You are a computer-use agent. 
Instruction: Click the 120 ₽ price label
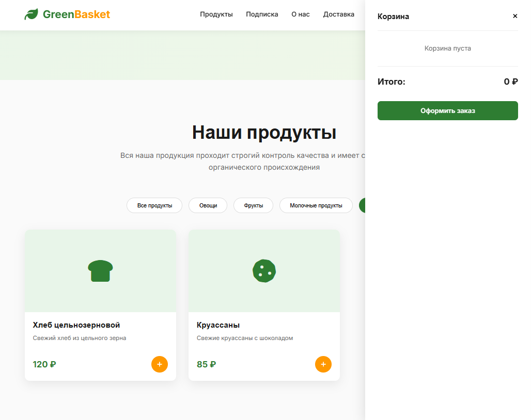(x=44, y=364)
